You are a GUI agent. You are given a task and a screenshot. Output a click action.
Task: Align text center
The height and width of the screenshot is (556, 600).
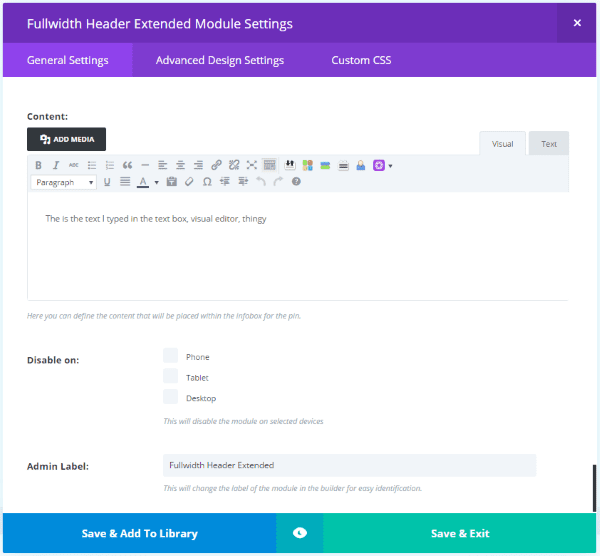pos(180,165)
